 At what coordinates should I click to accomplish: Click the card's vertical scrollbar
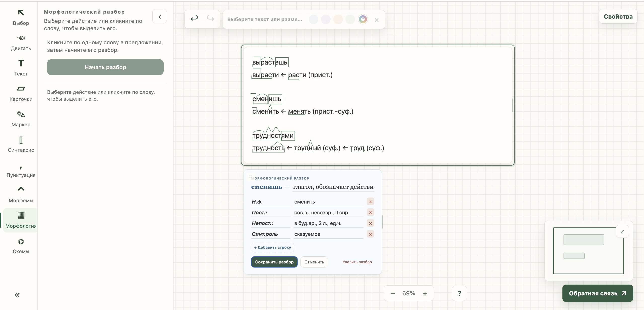tap(513, 105)
